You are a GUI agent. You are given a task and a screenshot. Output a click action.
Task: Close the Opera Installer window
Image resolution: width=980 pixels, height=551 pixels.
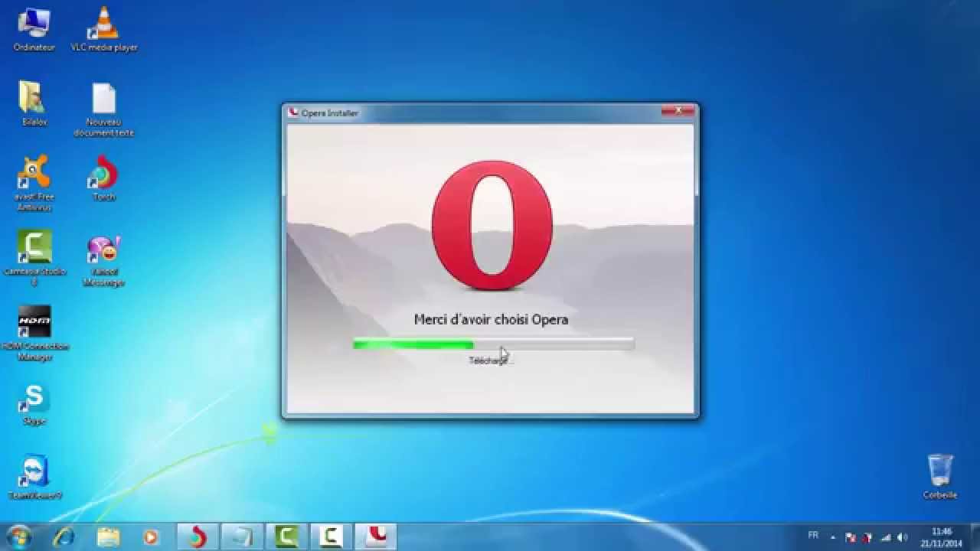click(x=678, y=111)
